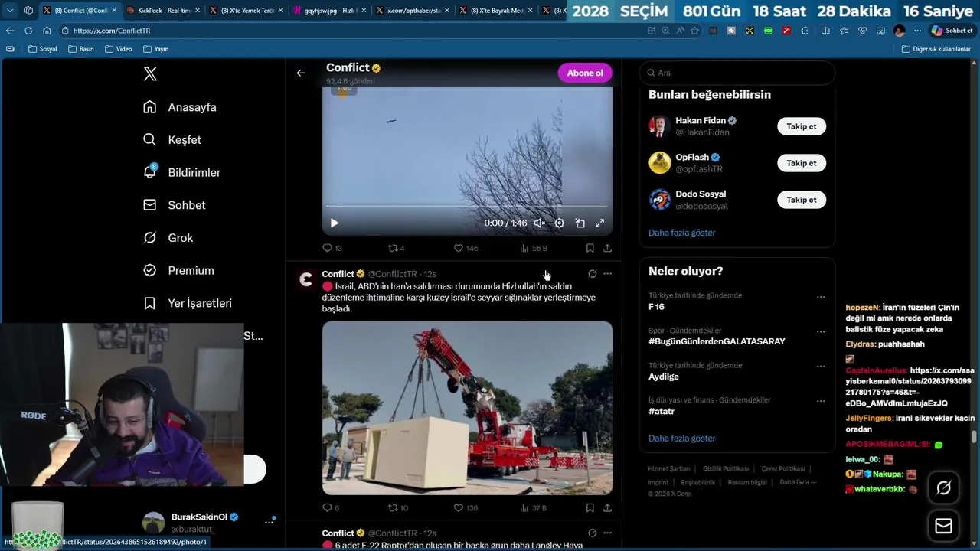Switch to the X'te Yemek Terör tab
The width and height of the screenshot is (980, 551).
pos(245,11)
